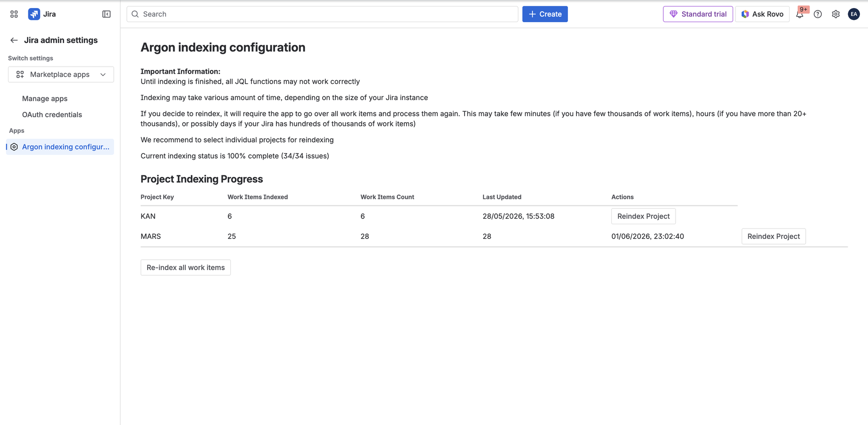Click the Marketplace apps grid icon
Screen dimensions: 868x425
pyautogui.click(x=20, y=75)
